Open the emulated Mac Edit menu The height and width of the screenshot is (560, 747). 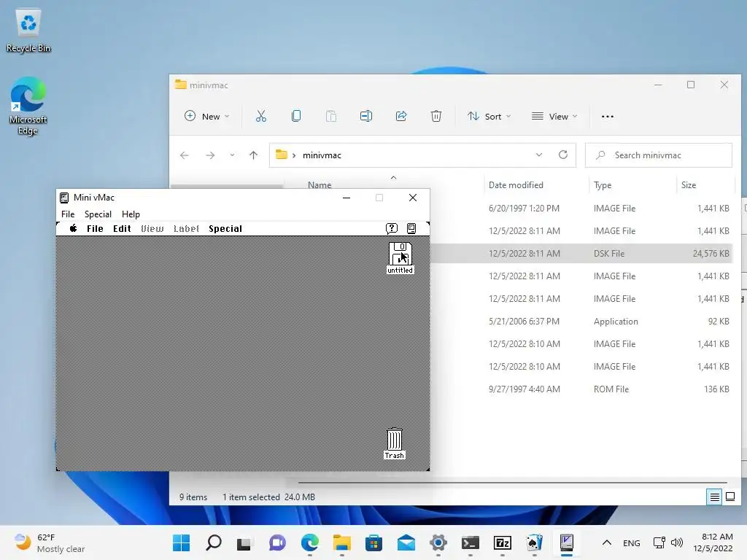tap(122, 228)
